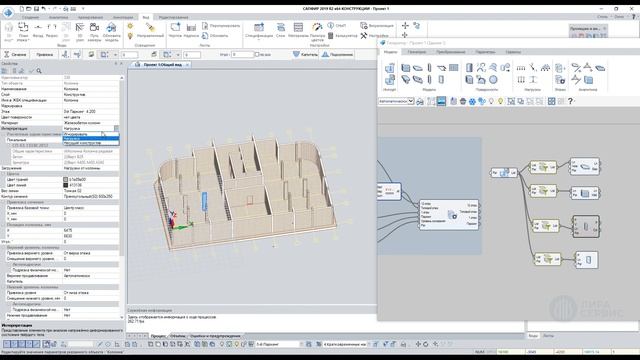Collapse the Позиция колонны property group
Viewport: 640px width, 360px height.
[4, 225]
